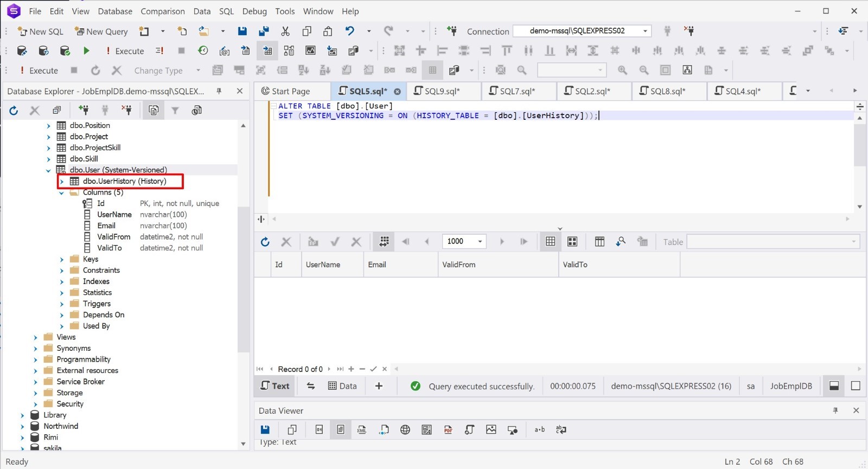Screen dimensions: 868x469
Task: Click Zoom In magnifier in toolbar
Action: [622, 70]
